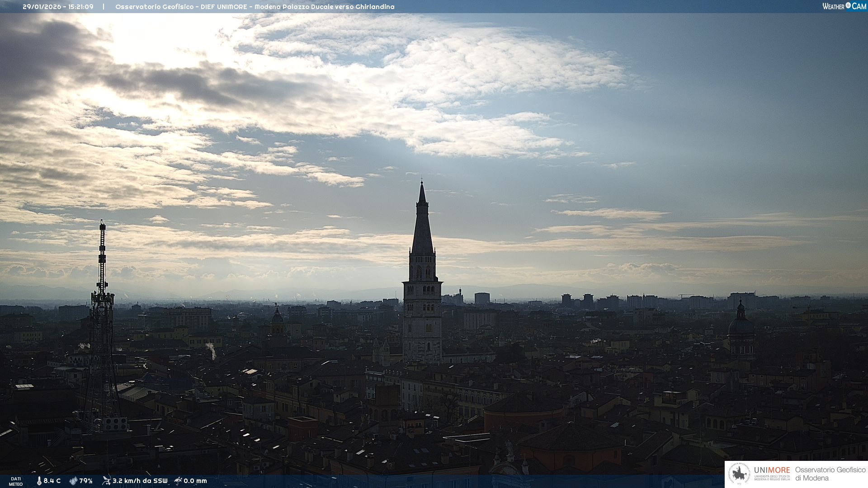868x488 pixels.
Task: Click Osservatorio Geofisico di Modena text
Action: point(830,474)
